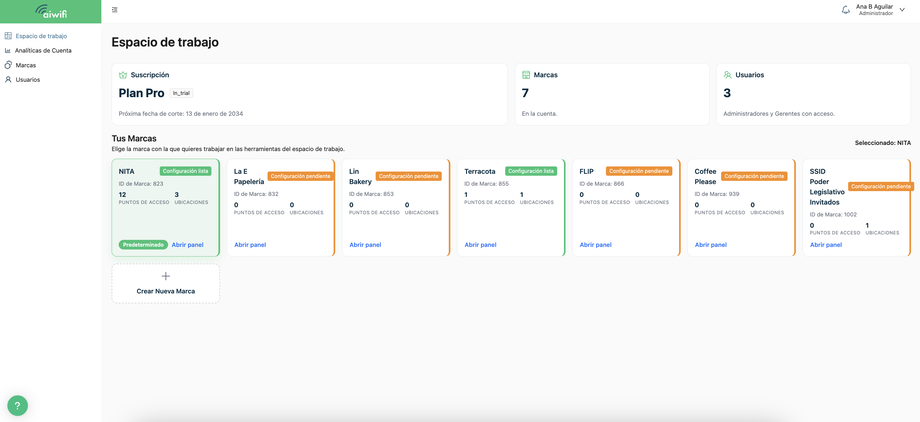Click the Usuarios summary card icon
Image resolution: width=920 pixels, height=422 pixels.
coord(728,75)
